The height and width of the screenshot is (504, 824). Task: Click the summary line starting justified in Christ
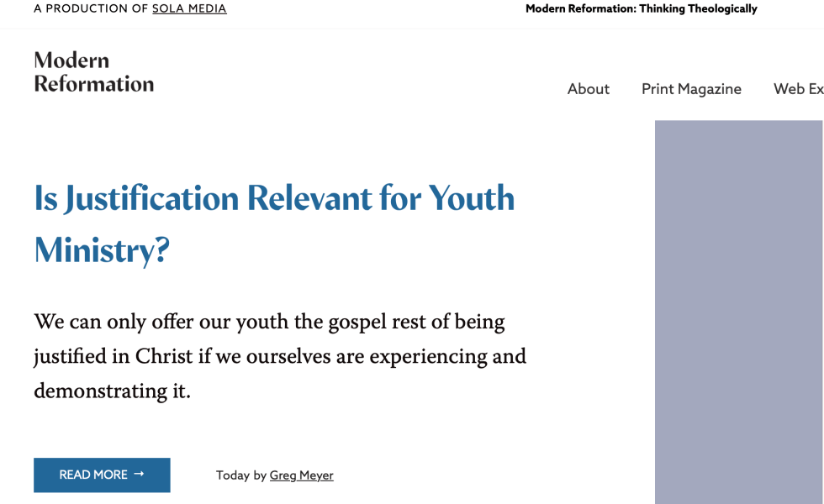(x=279, y=357)
